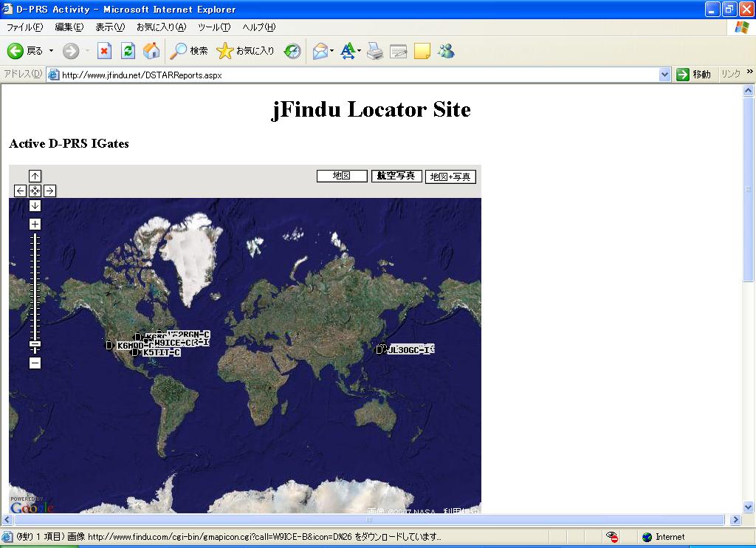
Task: Switch the map to 地図+写真 view
Action: (x=450, y=177)
